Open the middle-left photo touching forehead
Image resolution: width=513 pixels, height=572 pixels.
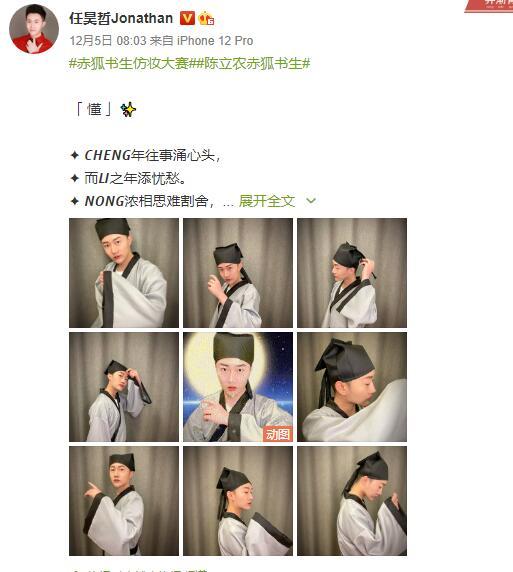tap(124, 387)
